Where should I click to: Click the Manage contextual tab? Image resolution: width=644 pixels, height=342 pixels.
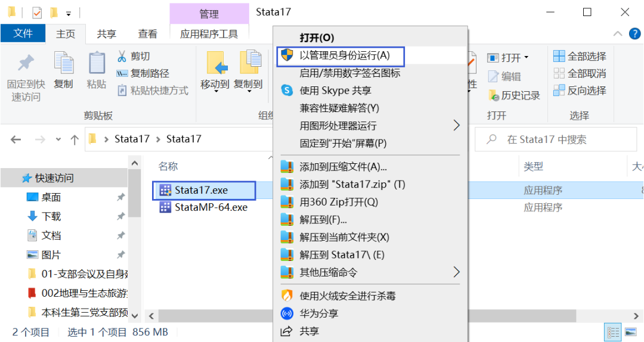click(x=209, y=14)
